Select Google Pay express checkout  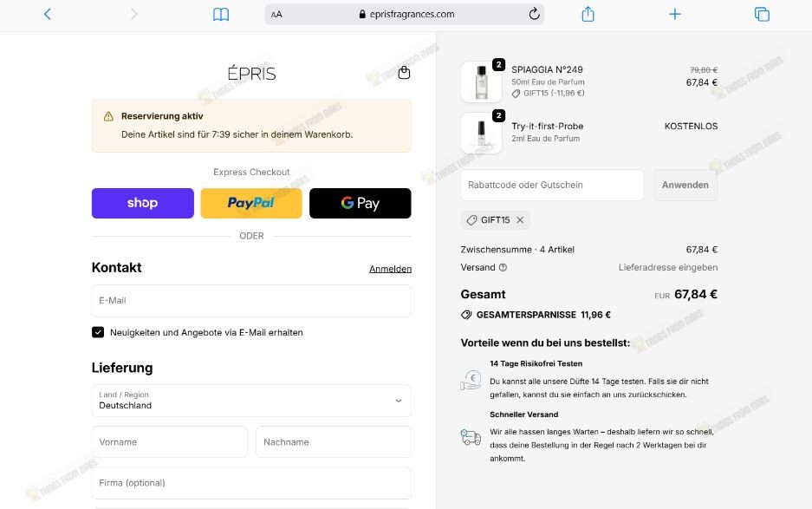360,203
